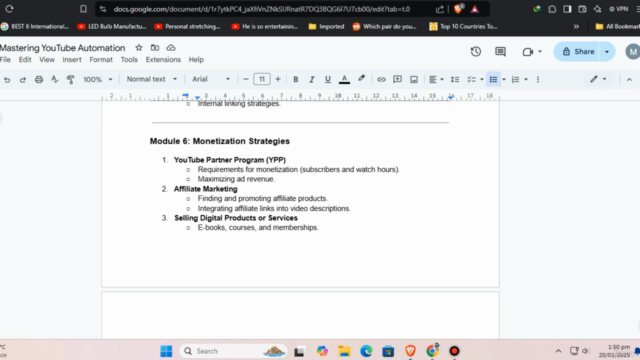Click the browser address bar URL
Image resolution: width=640 pixels, height=360 pixels.
pos(262,9)
